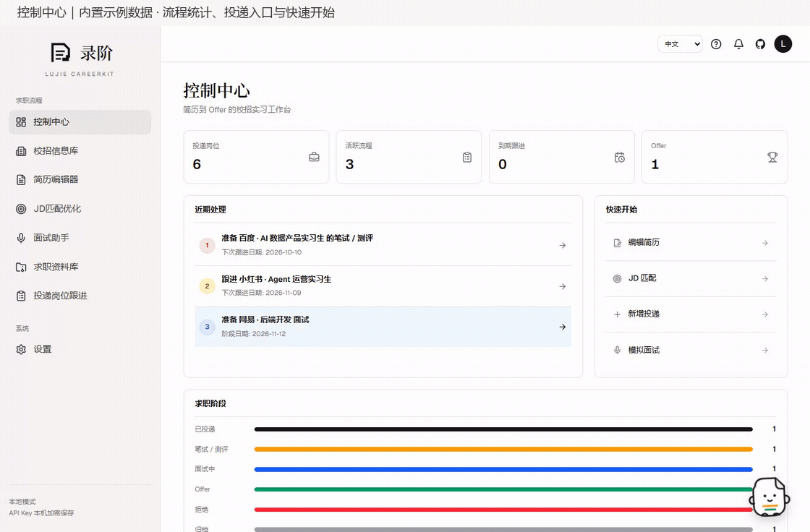810x532 pixels.
Task: Click the arrow on the 百度 task row
Action: [x=563, y=245]
